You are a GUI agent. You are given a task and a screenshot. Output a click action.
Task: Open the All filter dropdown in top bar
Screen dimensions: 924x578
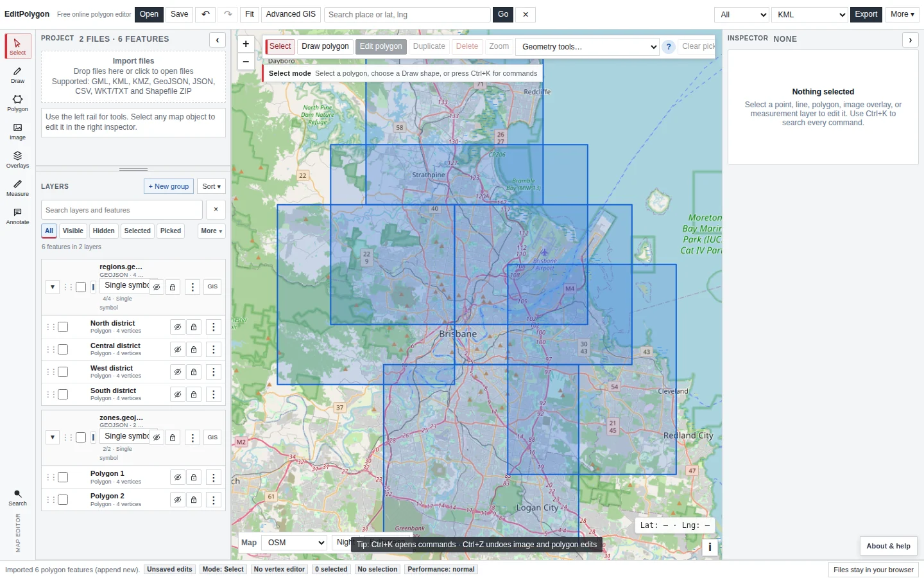(742, 14)
